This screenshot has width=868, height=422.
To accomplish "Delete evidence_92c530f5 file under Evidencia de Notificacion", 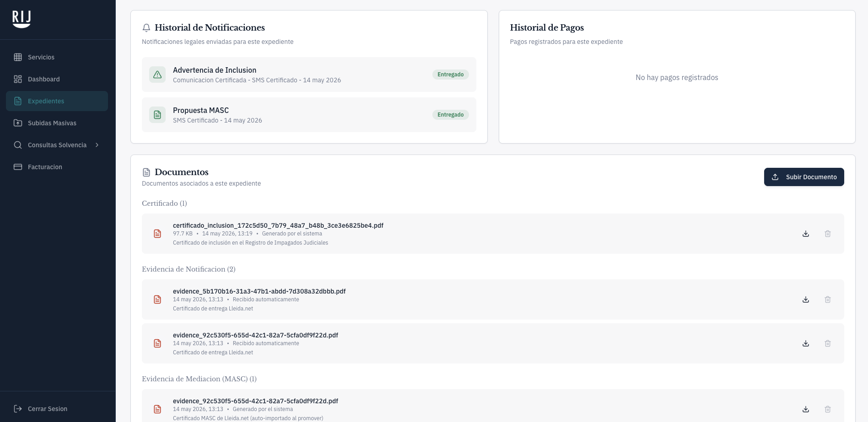I will 828,343.
